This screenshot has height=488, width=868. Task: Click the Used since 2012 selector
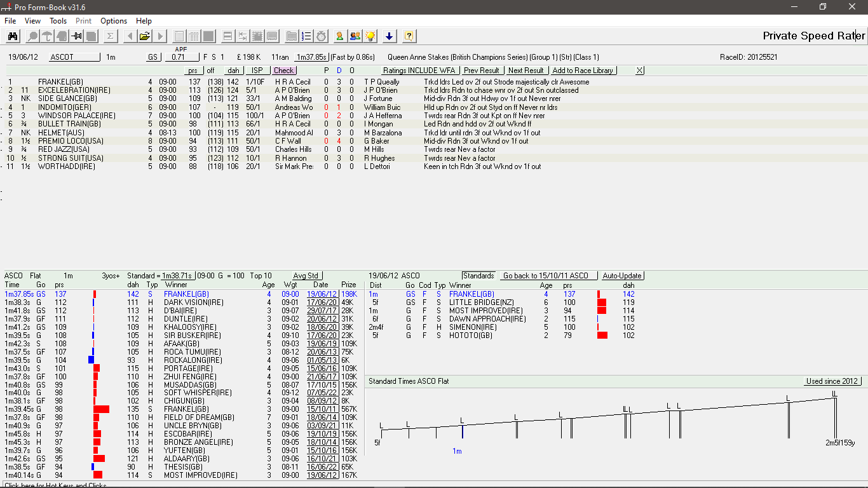tap(833, 381)
